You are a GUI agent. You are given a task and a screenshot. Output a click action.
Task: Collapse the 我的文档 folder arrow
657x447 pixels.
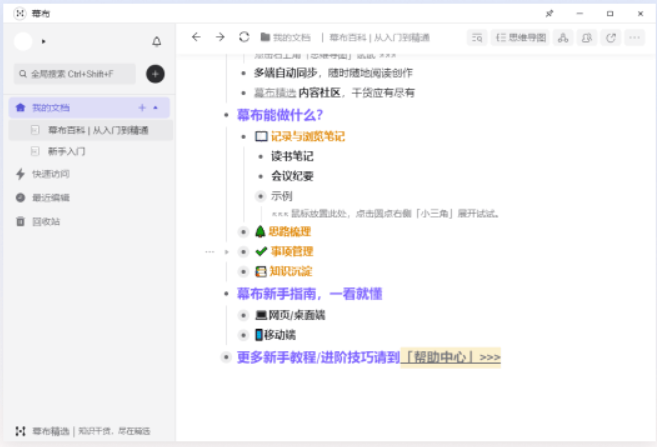click(155, 108)
